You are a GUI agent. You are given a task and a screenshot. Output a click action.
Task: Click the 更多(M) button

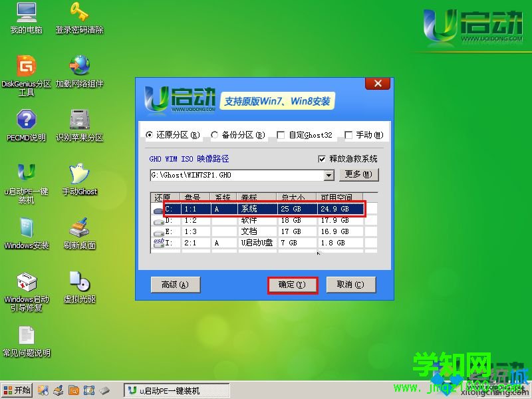coord(359,174)
